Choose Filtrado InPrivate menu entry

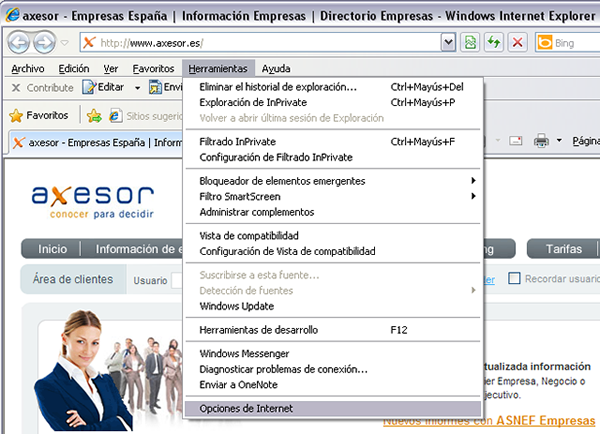(x=333, y=142)
